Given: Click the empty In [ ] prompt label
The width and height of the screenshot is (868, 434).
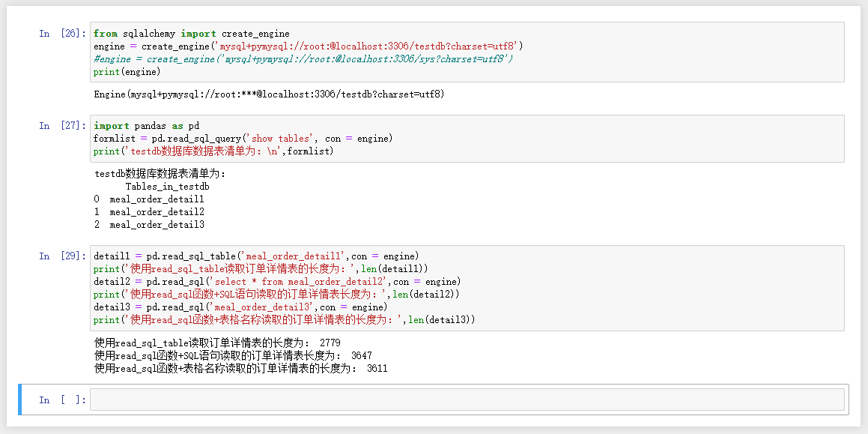Looking at the screenshot, I should pyautogui.click(x=63, y=400).
